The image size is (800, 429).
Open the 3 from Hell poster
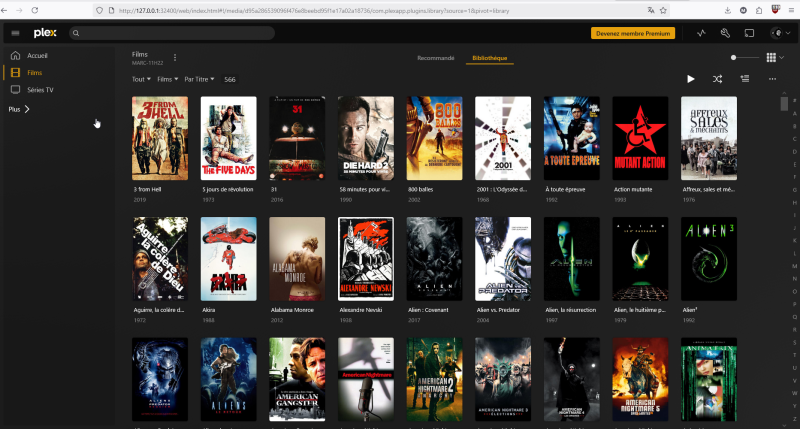[160, 138]
